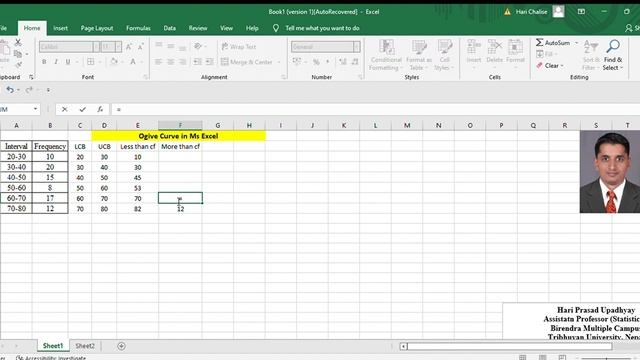The image size is (640, 360).
Task: Click Decrease Decimal icon
Action: pyautogui.click(x=355, y=62)
